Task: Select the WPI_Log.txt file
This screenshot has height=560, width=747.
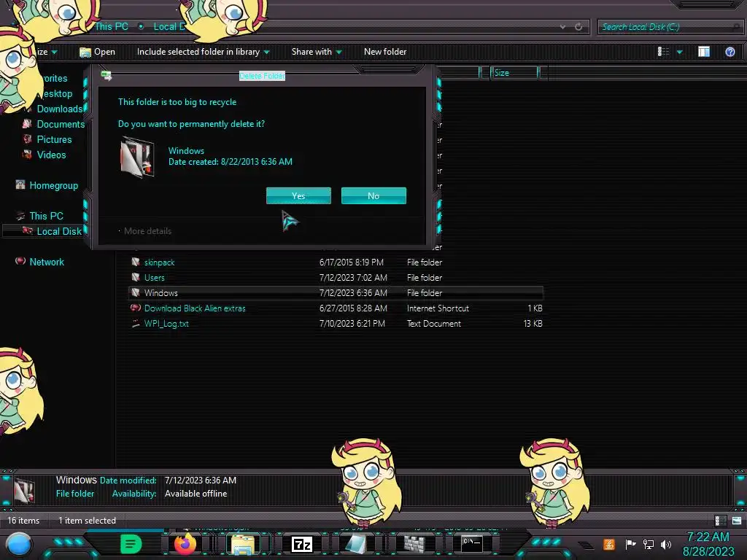Action: (336, 323)
